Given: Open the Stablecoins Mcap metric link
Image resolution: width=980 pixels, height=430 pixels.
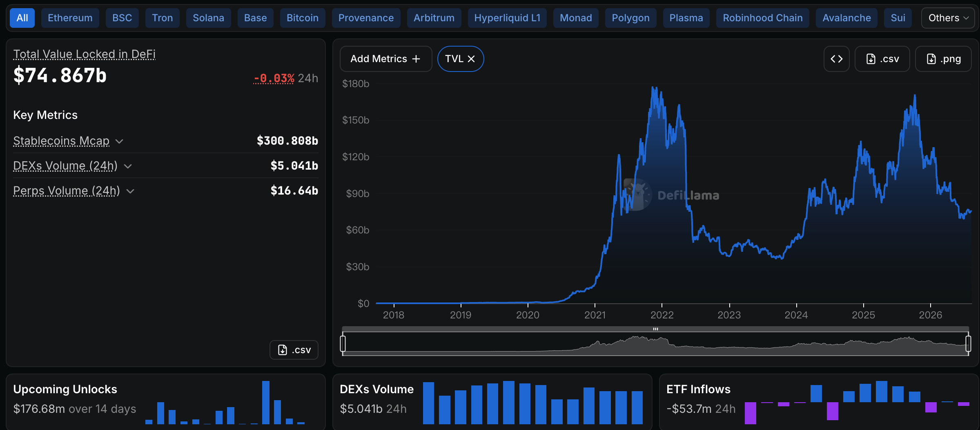Looking at the screenshot, I should [61, 141].
